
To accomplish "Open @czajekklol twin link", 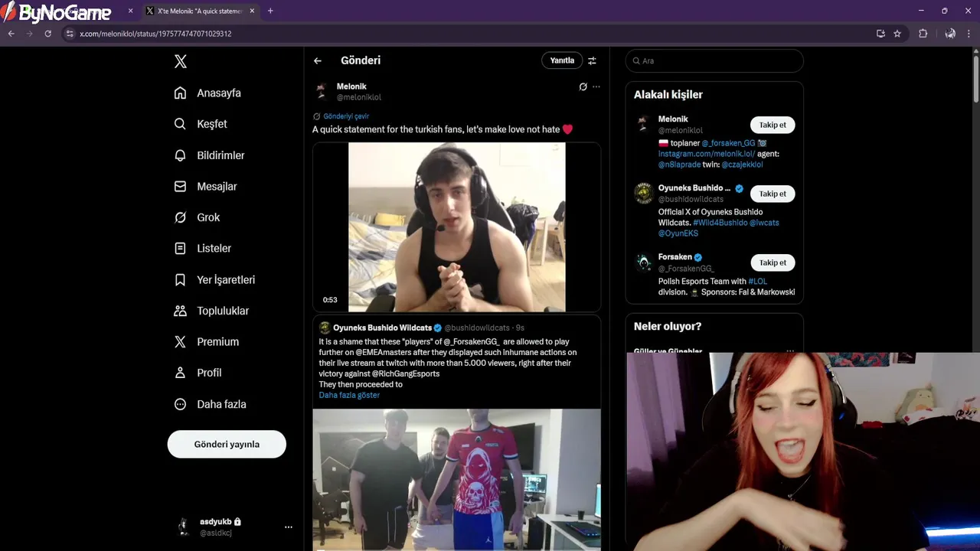I will [x=742, y=165].
